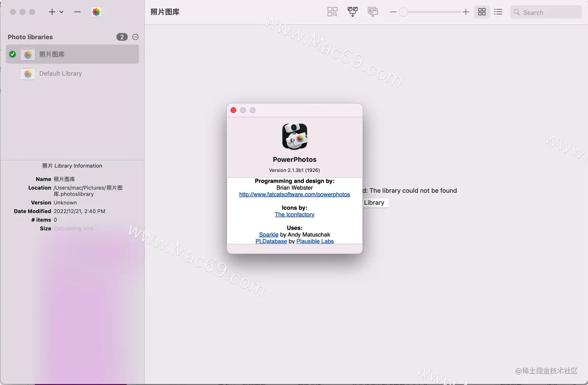
Task: Click the Calculating size... value
Action: click(75, 228)
